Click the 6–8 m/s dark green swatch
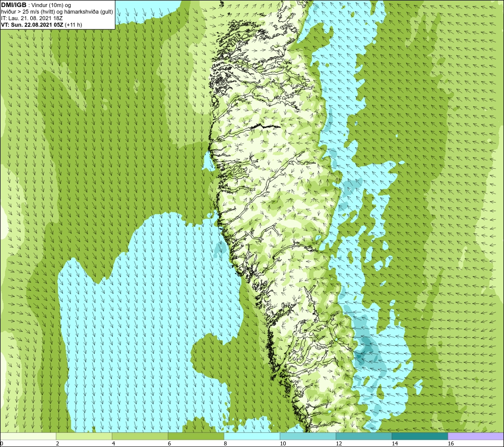The height and width of the screenshot is (447, 504). (196, 436)
